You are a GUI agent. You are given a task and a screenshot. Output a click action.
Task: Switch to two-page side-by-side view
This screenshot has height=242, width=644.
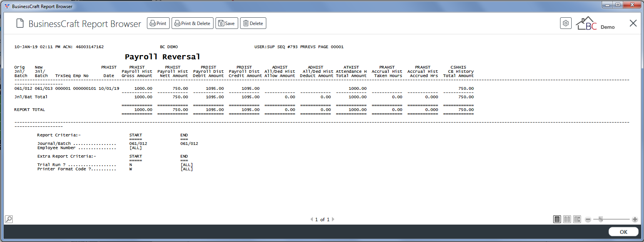tap(567, 219)
